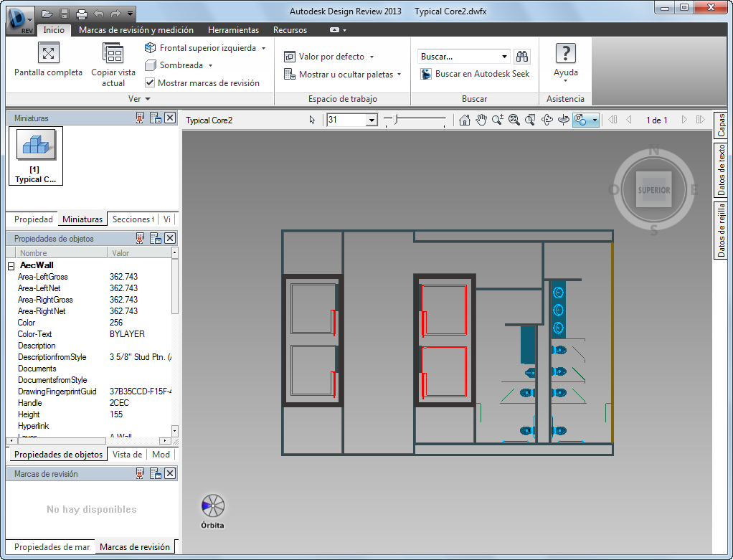The width and height of the screenshot is (733, 560).
Task: Switch to Vista de palette tab
Action: [127, 455]
